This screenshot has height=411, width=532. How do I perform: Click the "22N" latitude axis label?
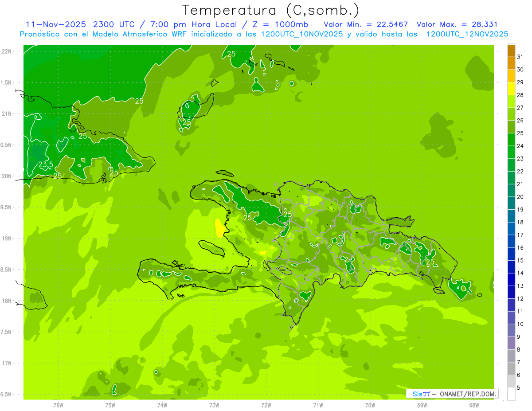click(x=6, y=51)
